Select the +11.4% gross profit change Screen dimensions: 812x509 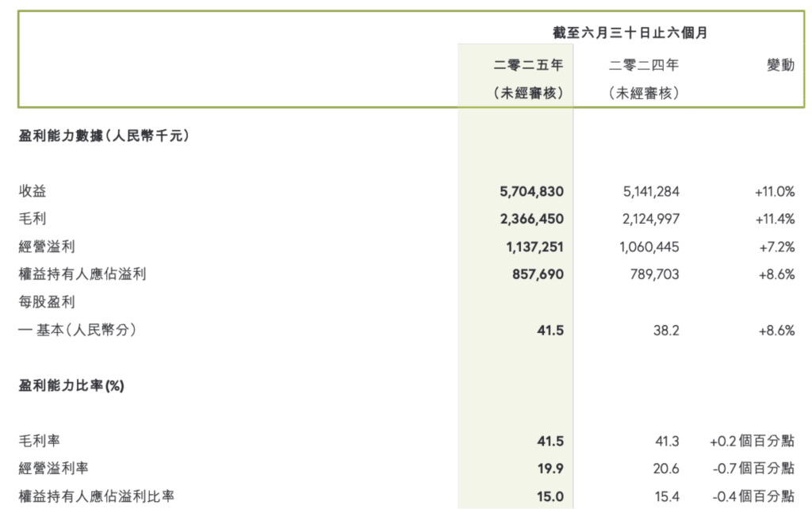[775, 219]
